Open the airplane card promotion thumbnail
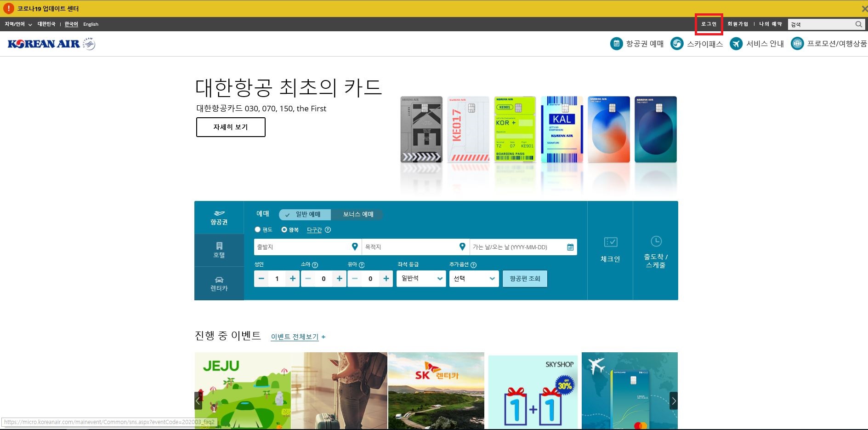The width and height of the screenshot is (868, 430). pyautogui.click(x=630, y=390)
